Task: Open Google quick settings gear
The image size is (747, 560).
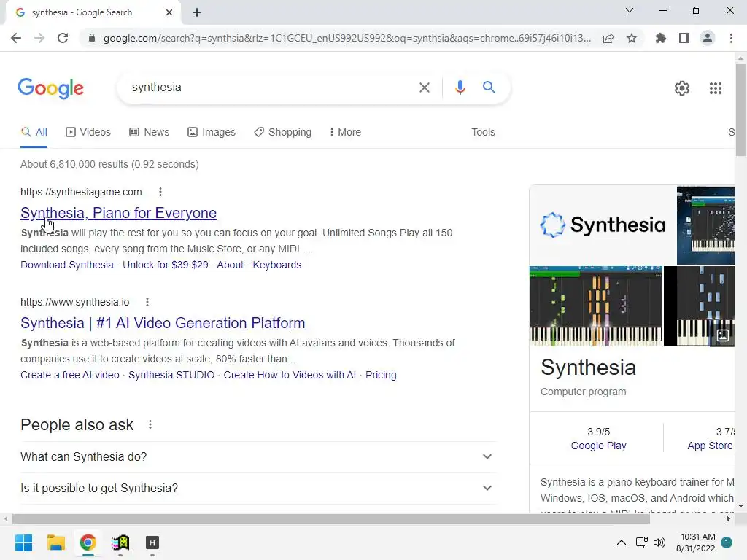Action: 682,88
